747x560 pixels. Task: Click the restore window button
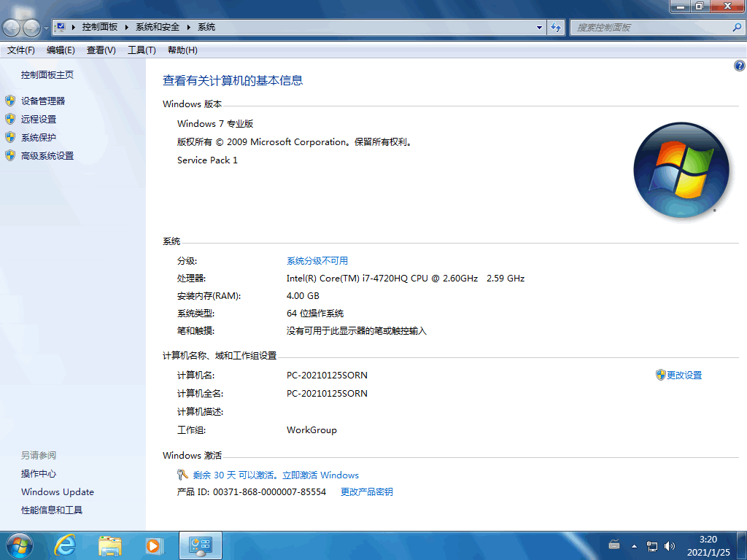700,6
